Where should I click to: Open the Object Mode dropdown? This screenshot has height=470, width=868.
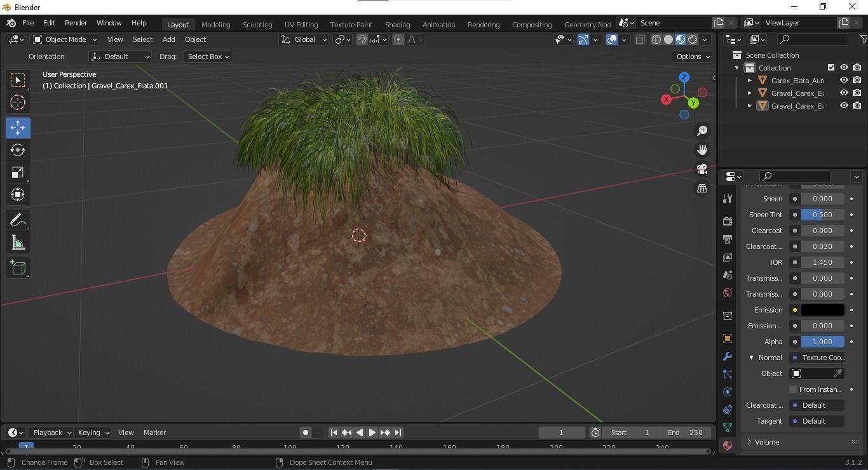[65, 39]
